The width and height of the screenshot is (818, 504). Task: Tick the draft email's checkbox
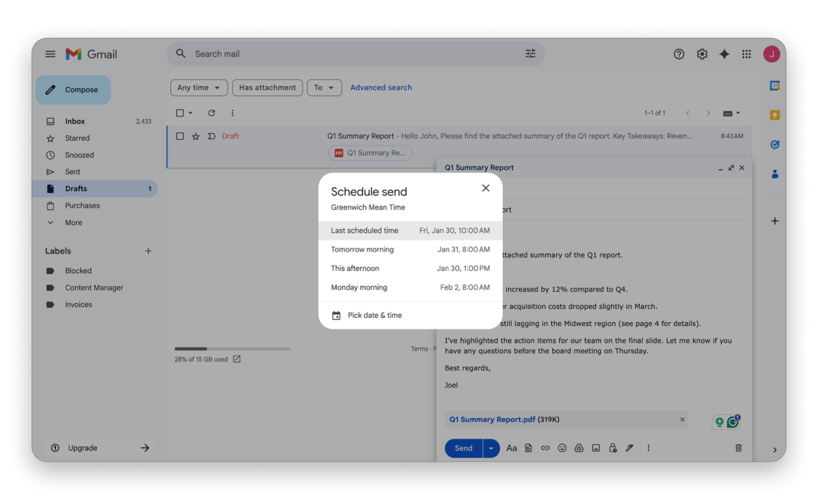tap(180, 136)
